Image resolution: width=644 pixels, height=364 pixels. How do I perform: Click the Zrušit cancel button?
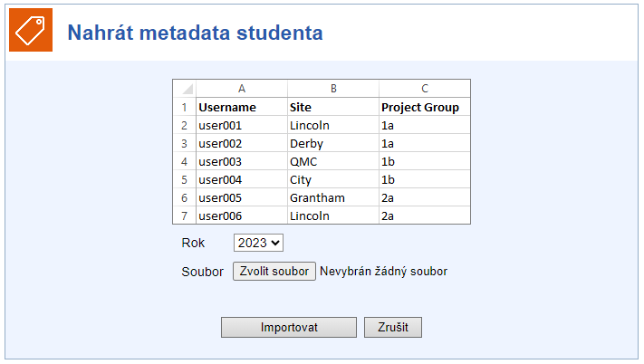(392, 327)
